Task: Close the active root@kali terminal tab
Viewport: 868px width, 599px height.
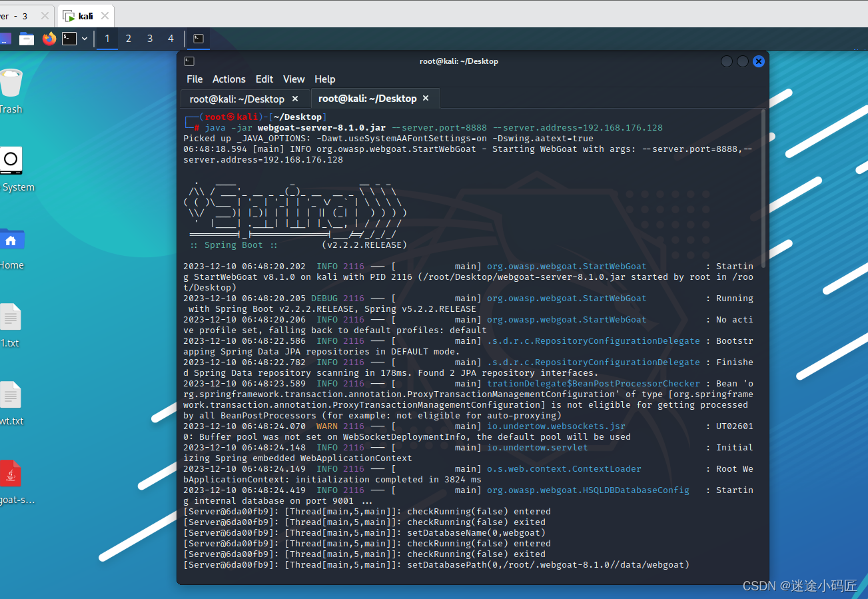Action: point(426,99)
